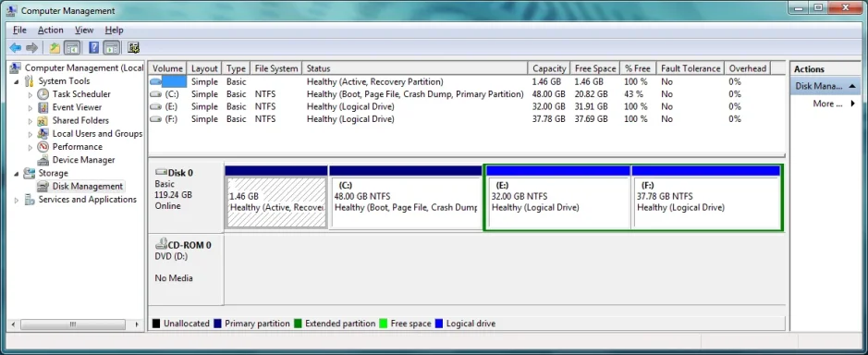Image resolution: width=868 pixels, height=355 pixels.
Task: Click the Disk Management icon in the tree
Action: (x=43, y=186)
